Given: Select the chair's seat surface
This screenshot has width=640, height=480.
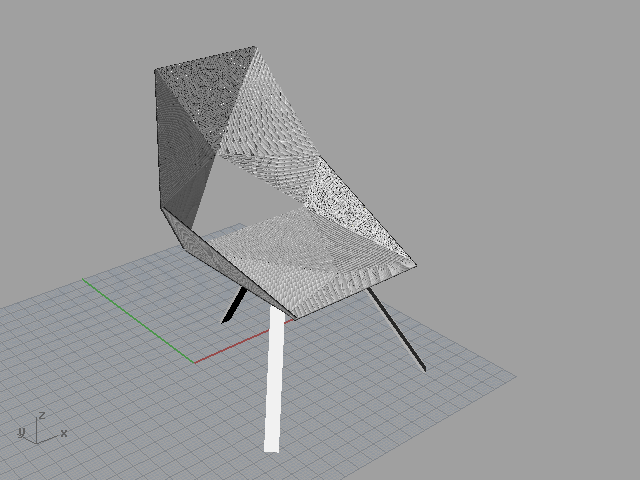Looking at the screenshot, I should (x=300, y=260).
